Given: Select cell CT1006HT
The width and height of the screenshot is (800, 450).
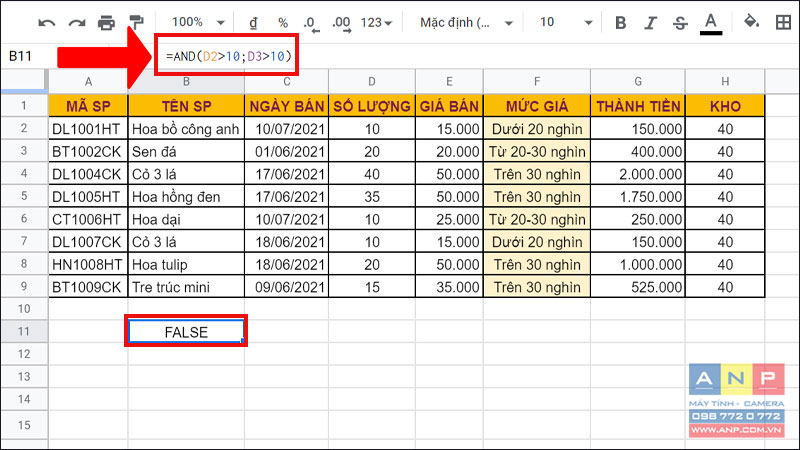Looking at the screenshot, I should pyautogui.click(x=88, y=219).
